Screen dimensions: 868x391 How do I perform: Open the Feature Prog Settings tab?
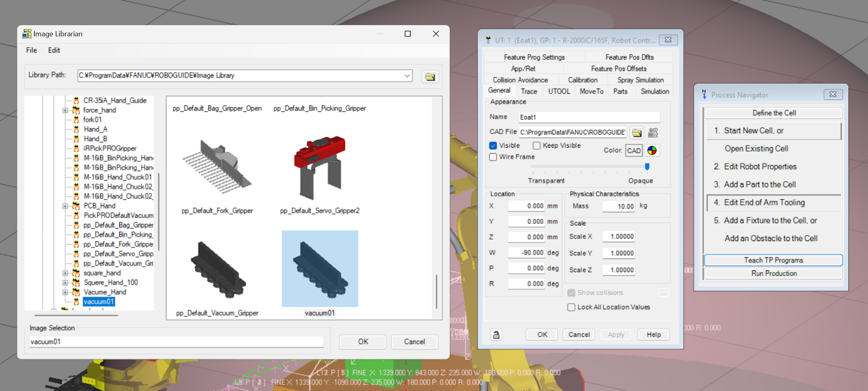click(x=534, y=57)
